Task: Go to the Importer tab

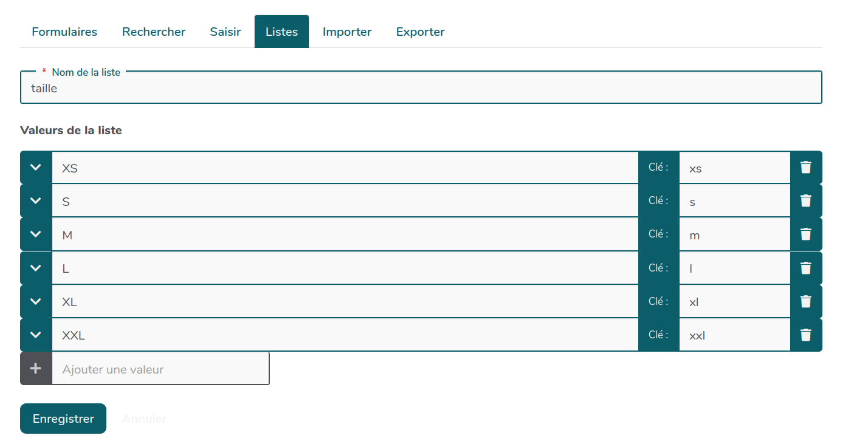Action: point(347,32)
